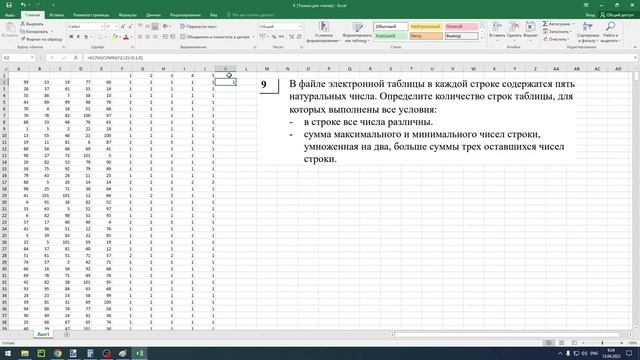The width and height of the screenshot is (640, 360).
Task: Delete cells with Удалить
Action: pos(514,32)
